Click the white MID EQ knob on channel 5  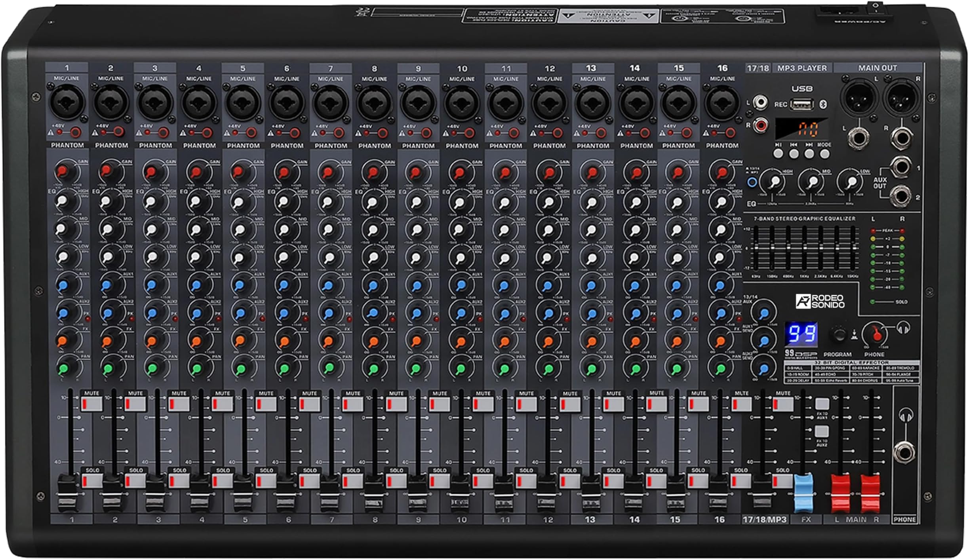tap(240, 230)
